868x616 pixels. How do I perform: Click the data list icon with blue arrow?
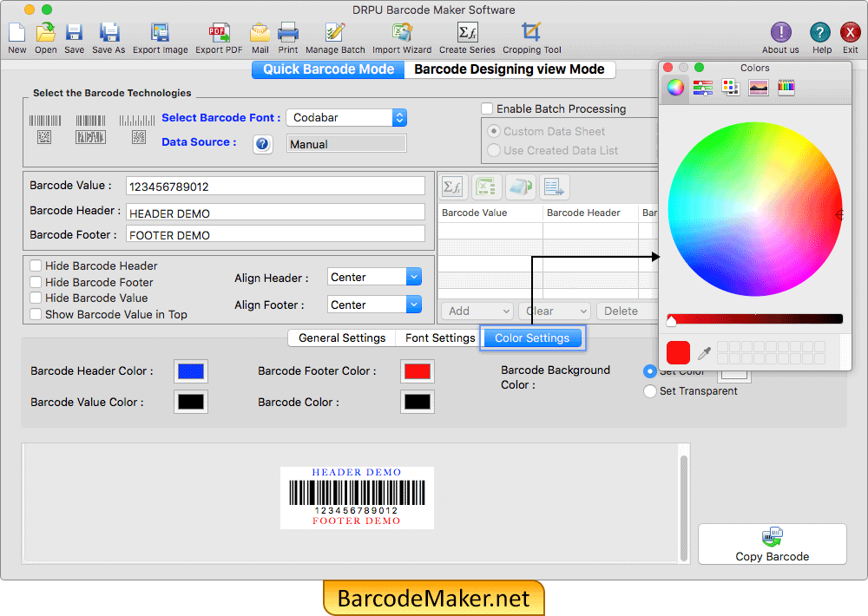[554, 187]
